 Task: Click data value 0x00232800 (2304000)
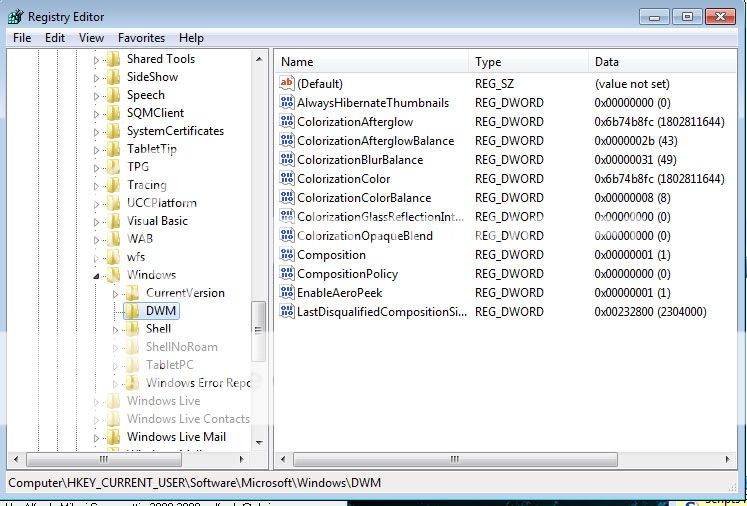pyautogui.click(x=650, y=312)
